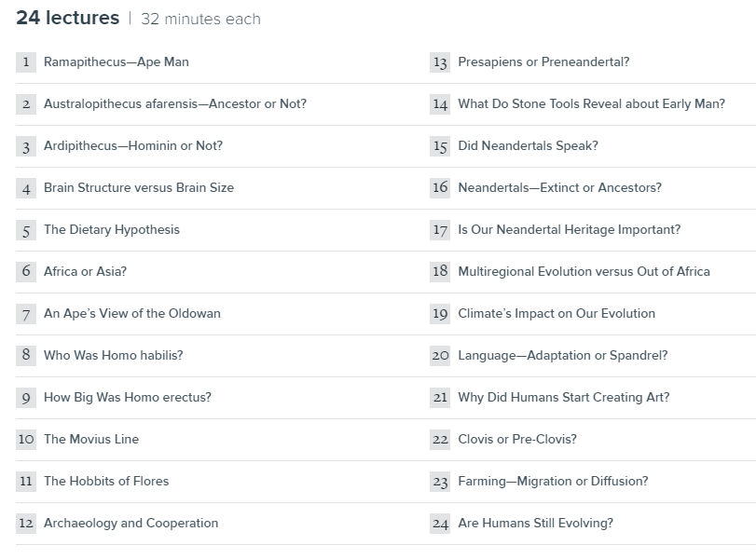Select the number 13 lecture badge
The width and height of the screenshot is (756, 559).
440,62
